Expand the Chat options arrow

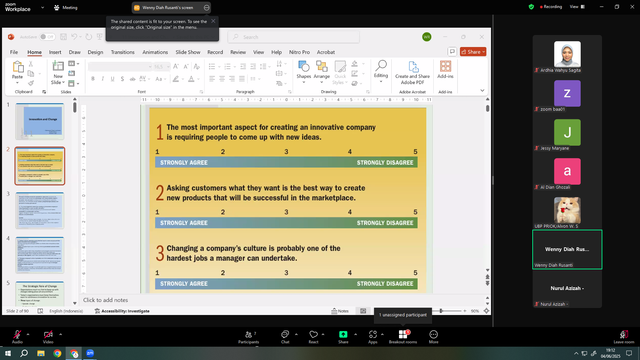296,334
